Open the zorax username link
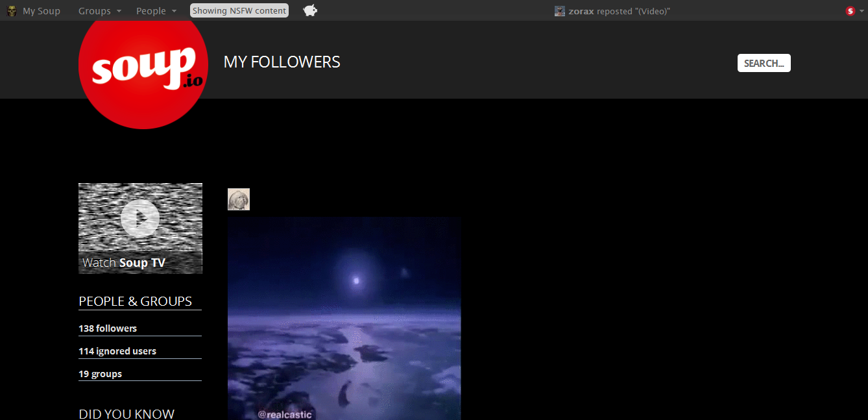Viewport: 868px width, 420px height. click(581, 11)
